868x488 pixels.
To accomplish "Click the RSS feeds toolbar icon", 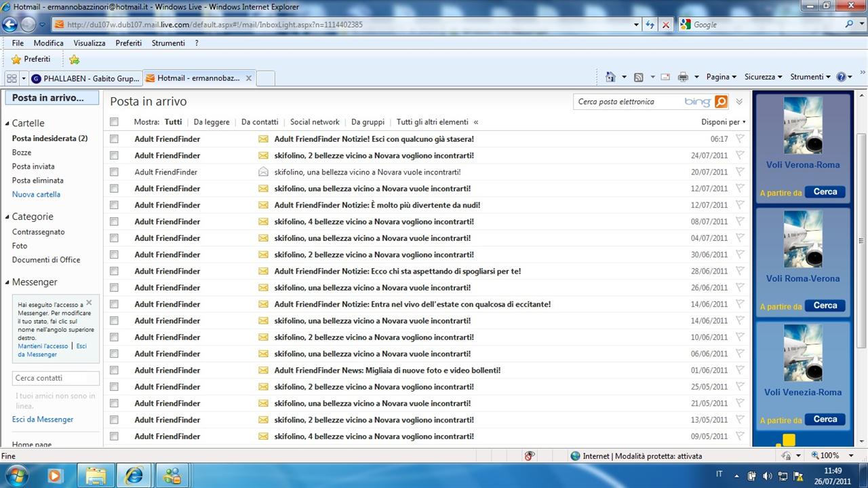I will pos(638,77).
